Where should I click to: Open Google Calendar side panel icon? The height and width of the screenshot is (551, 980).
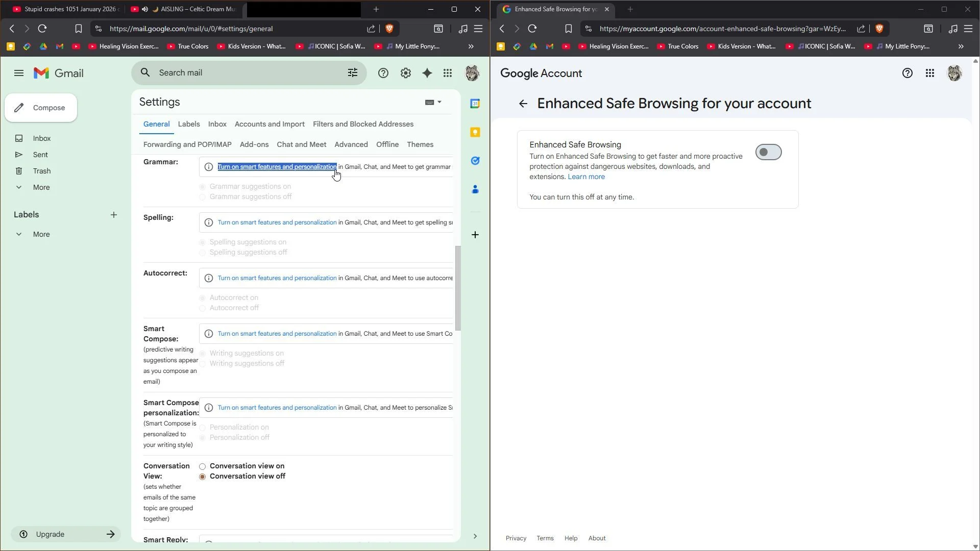point(475,104)
